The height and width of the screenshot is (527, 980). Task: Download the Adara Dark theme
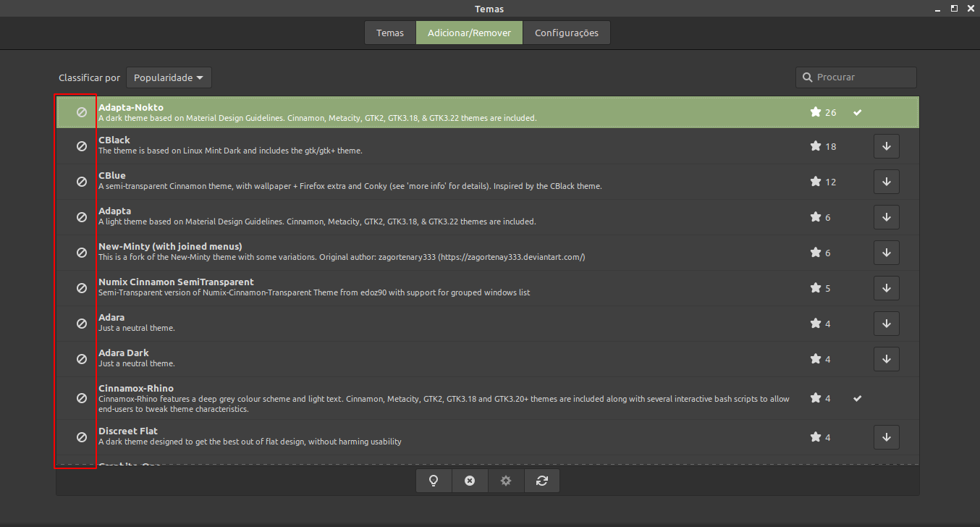pos(887,359)
